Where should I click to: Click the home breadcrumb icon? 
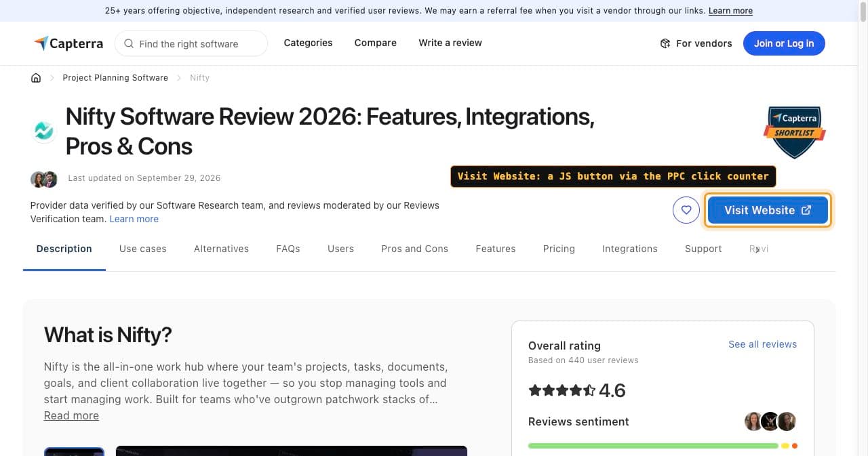click(36, 78)
